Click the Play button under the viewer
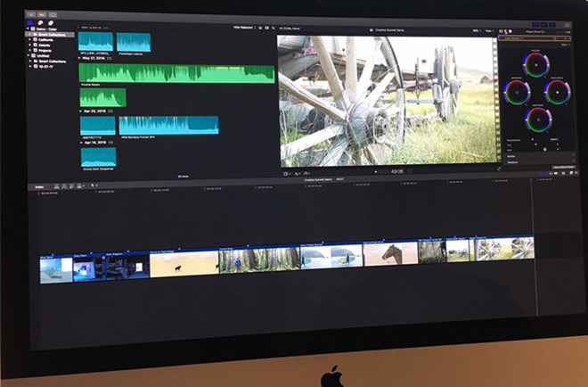Screen dimensions: 588x387 coord(376,172)
